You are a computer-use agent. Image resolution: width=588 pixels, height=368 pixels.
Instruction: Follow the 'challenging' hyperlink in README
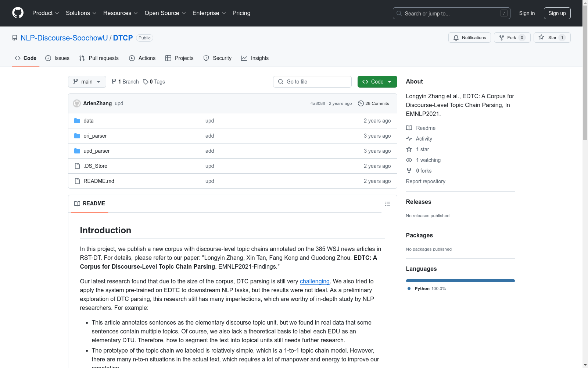pos(315,281)
